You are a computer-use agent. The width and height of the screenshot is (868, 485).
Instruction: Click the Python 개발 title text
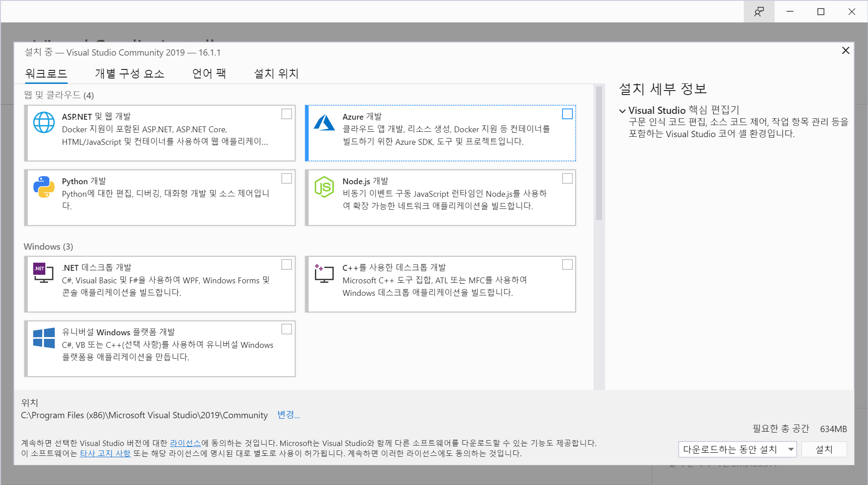(84, 181)
